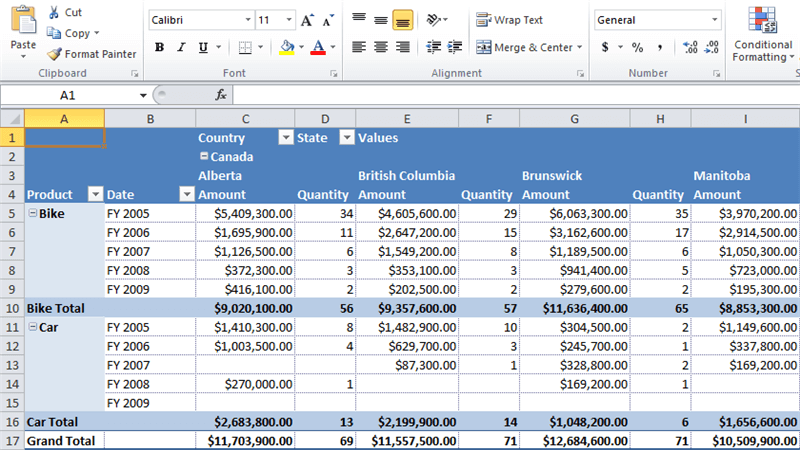Click the Merge & Center button

pyautogui.click(x=525, y=47)
